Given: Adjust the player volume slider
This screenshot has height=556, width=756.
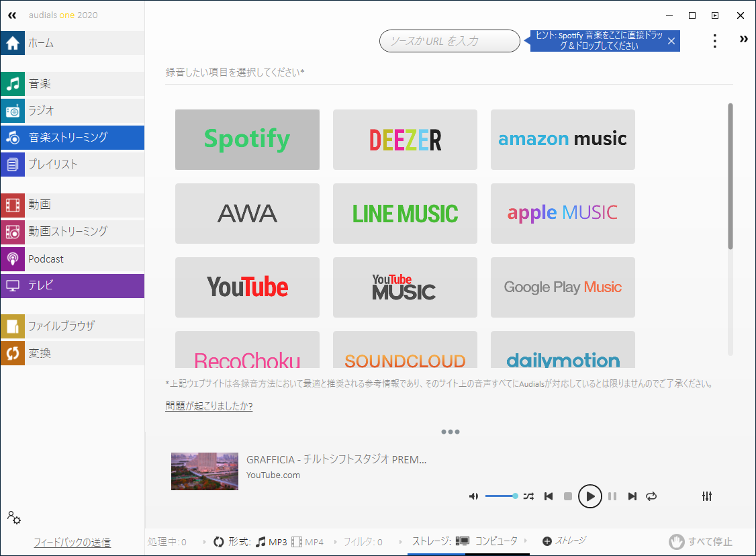Looking at the screenshot, I should (x=502, y=496).
